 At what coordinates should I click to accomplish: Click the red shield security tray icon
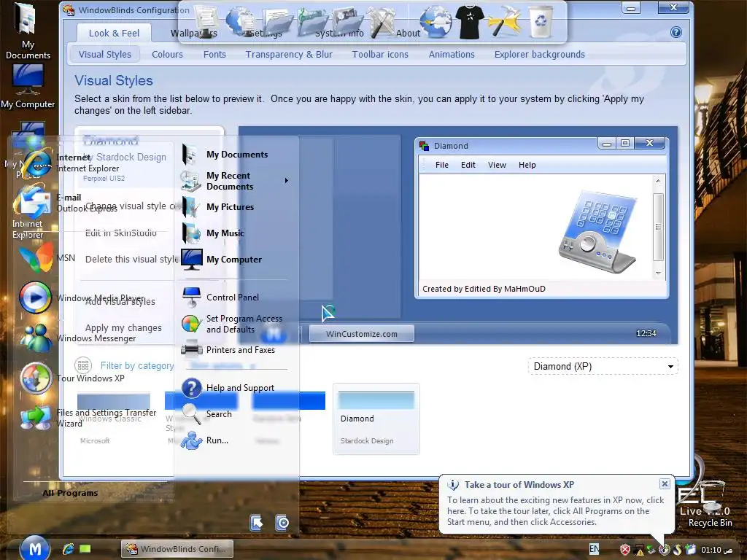(x=624, y=550)
